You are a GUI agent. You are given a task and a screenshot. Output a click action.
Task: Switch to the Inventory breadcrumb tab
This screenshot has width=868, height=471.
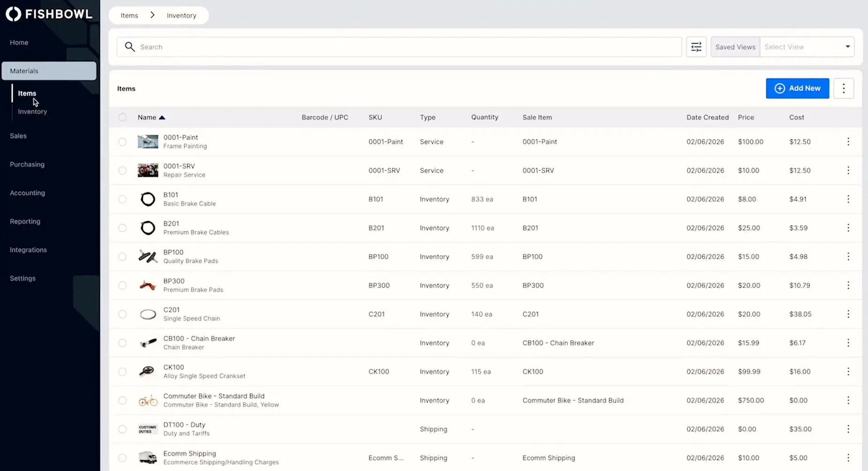coord(181,15)
